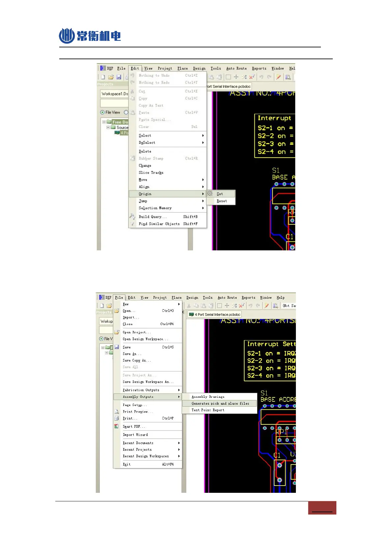The height and width of the screenshot is (554, 392).
Task: Choose Assembly Drawings submenu entry
Action: pos(220,397)
